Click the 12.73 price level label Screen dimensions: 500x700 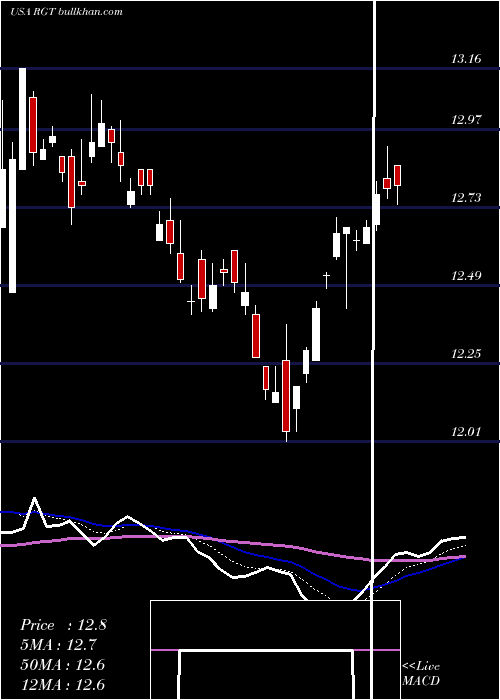(467, 197)
